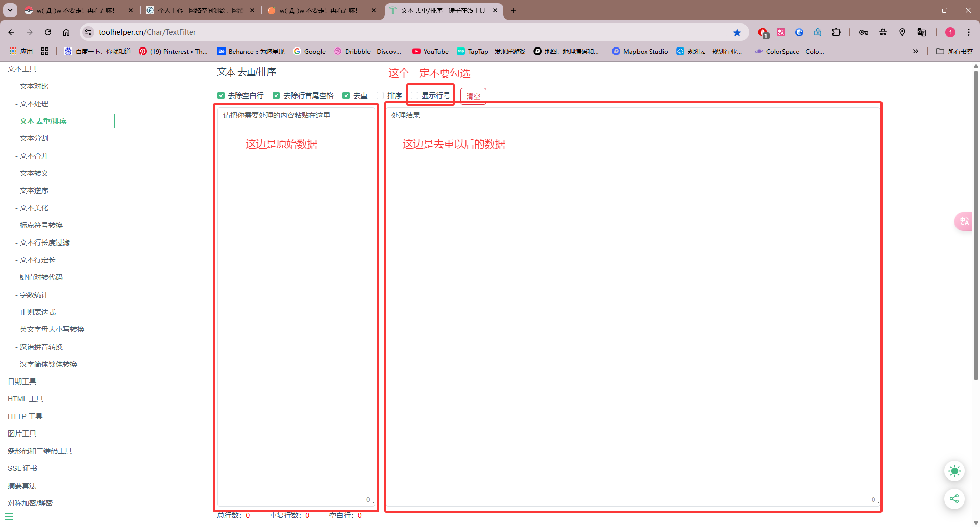
Task: Expand the 日期工具 sidebar category
Action: [22, 381]
